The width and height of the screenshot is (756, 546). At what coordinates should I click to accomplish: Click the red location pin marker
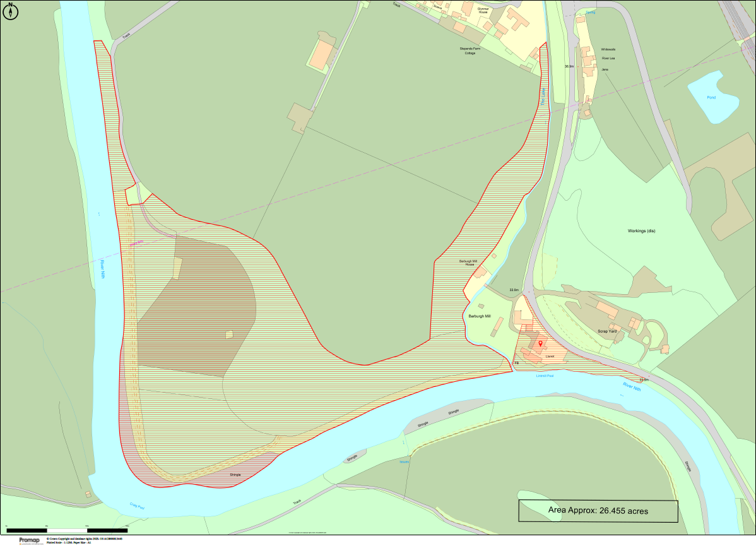point(540,344)
